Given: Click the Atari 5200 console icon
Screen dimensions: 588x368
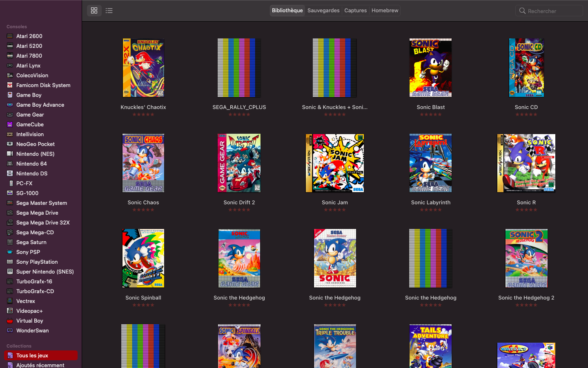Looking at the screenshot, I should (x=10, y=46).
